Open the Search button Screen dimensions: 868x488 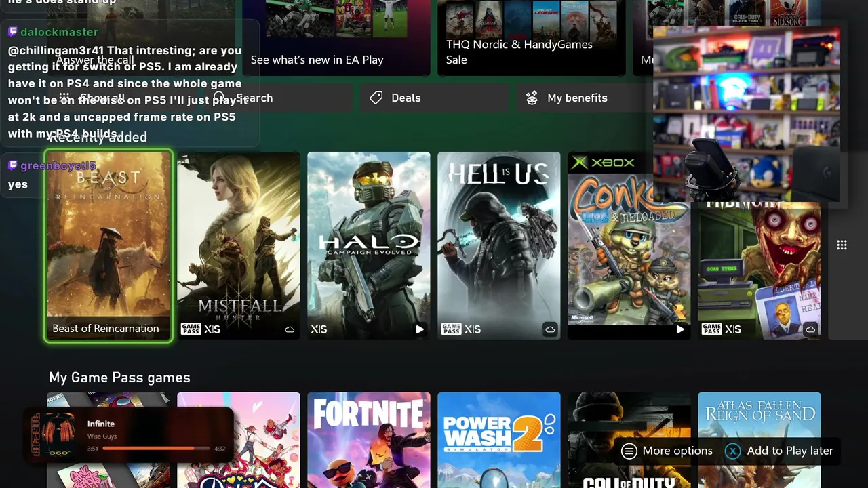tap(278, 98)
